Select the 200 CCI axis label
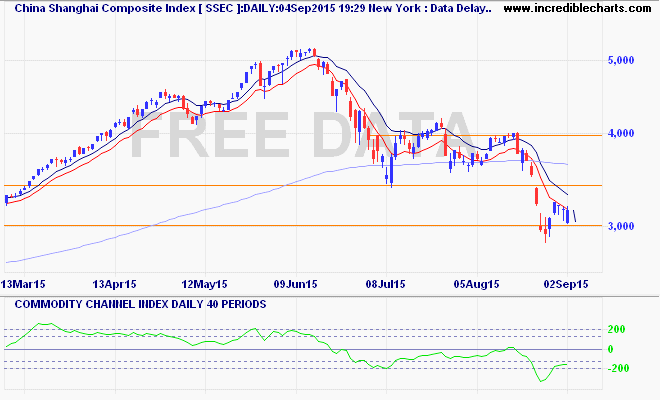Screen dimensions: 660x400 tap(617, 329)
